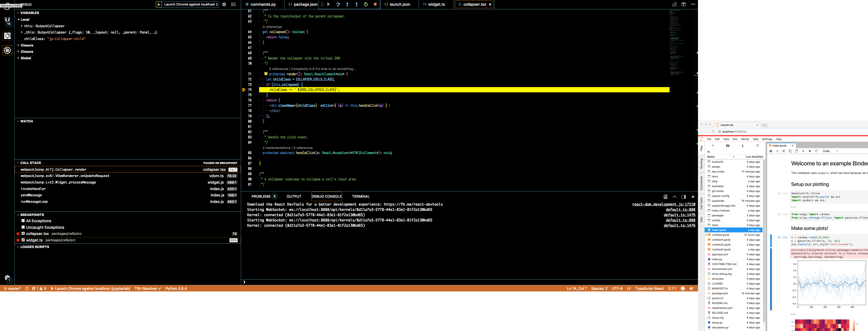Run the notebook cell with the play icon
Viewport: 868px width, 331px height.
[803, 151]
